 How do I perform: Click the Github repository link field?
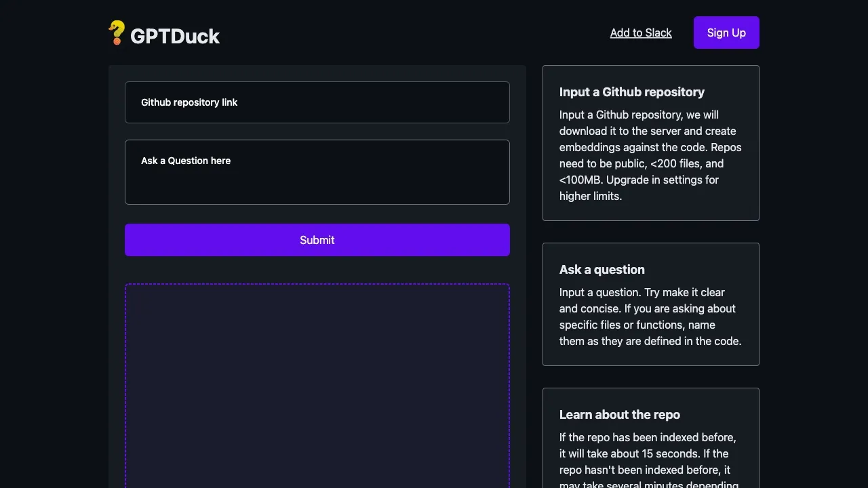317,102
